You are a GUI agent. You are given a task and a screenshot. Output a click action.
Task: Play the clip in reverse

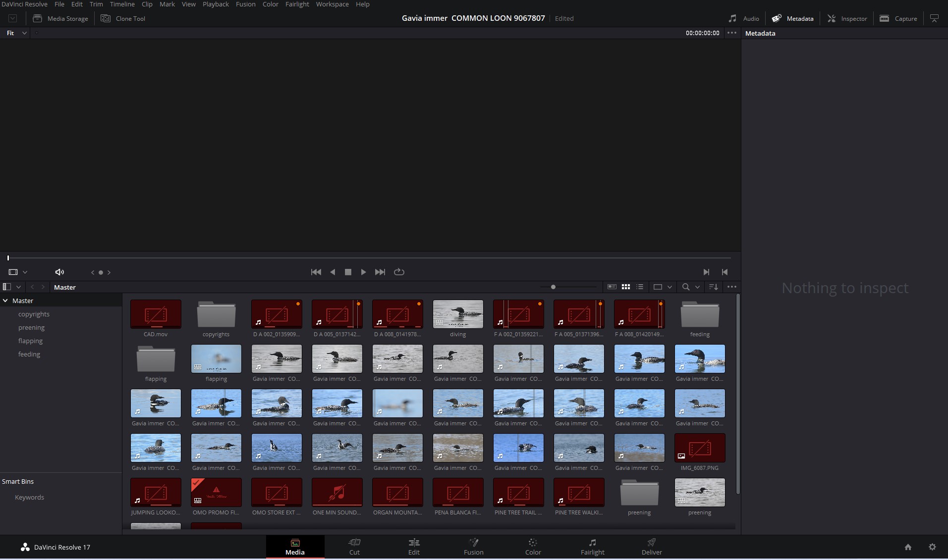(333, 272)
